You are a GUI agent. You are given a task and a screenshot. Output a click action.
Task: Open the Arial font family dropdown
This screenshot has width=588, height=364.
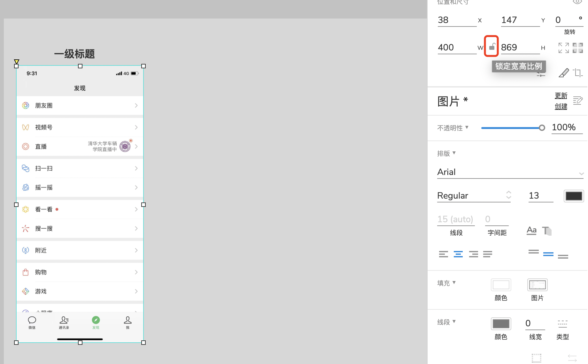click(510, 172)
